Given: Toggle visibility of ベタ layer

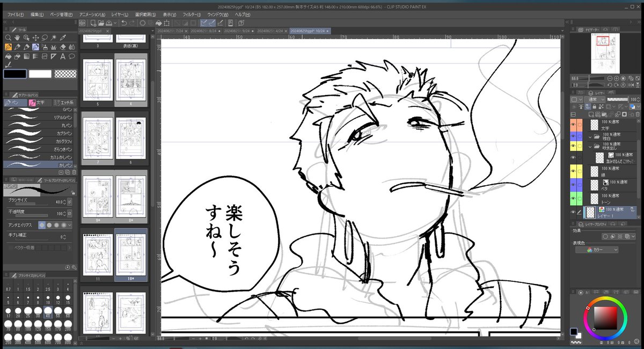Looking at the screenshot, I should pyautogui.click(x=573, y=184).
